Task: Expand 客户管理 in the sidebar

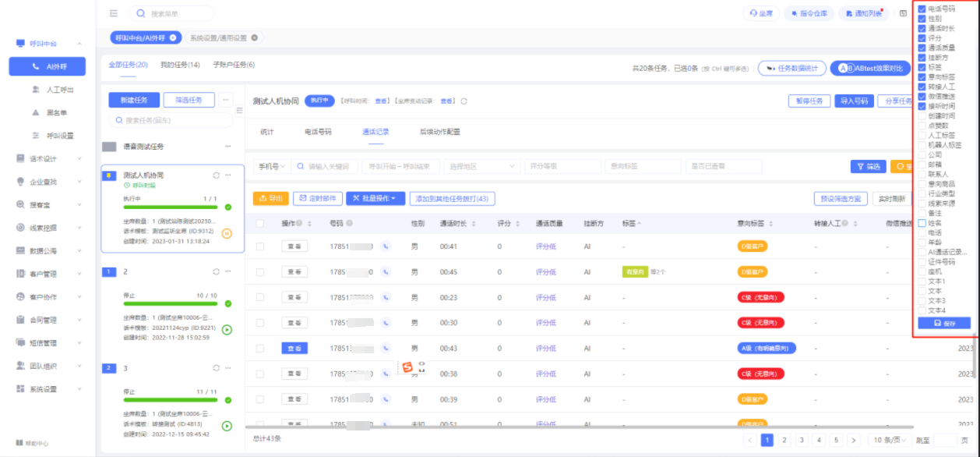Action: (x=48, y=274)
